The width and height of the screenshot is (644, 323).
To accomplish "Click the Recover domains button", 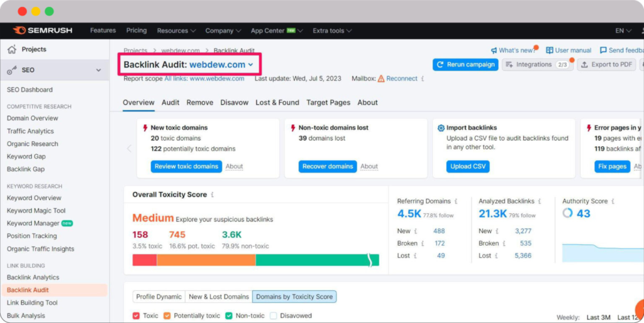I will [x=328, y=166].
